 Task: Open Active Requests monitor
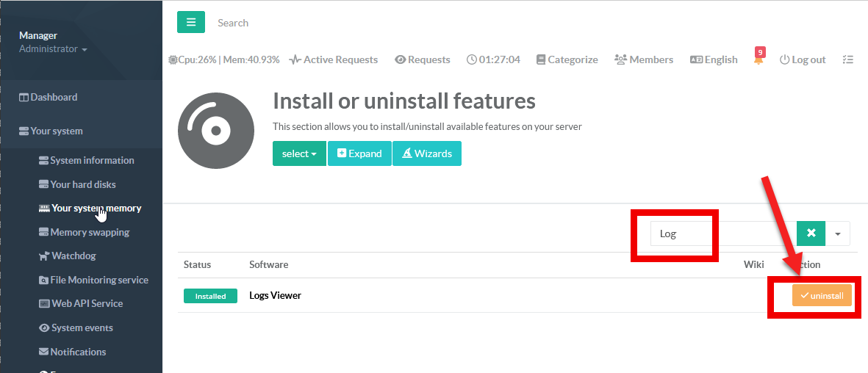pyautogui.click(x=333, y=59)
